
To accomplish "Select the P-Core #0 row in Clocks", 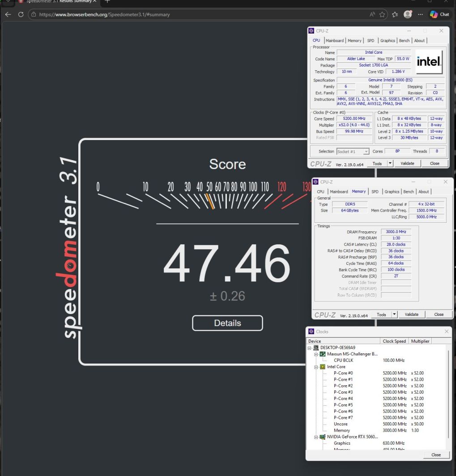I will pos(376,373).
